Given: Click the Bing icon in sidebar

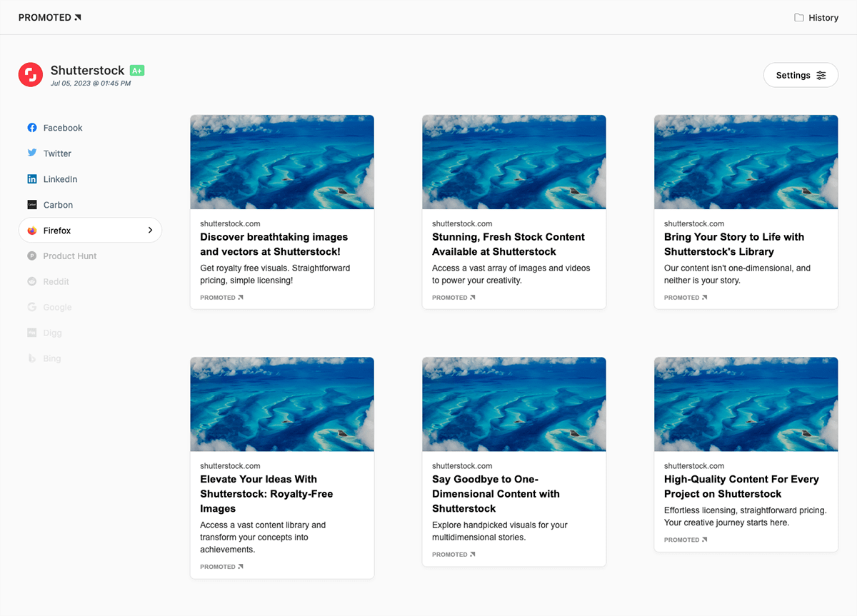Looking at the screenshot, I should 32,358.
